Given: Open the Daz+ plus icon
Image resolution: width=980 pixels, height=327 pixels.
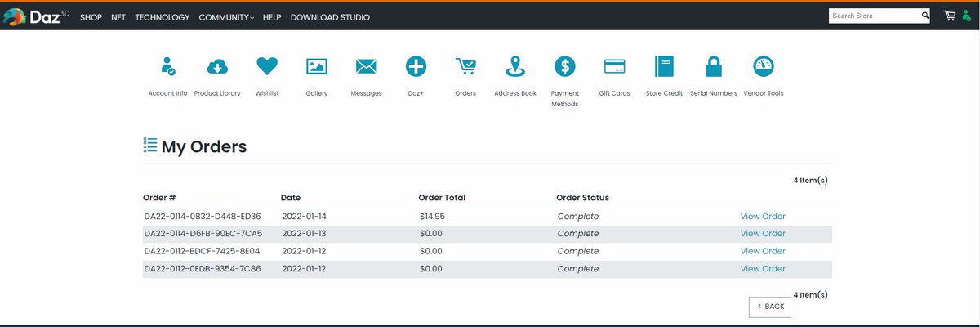Looking at the screenshot, I should pyautogui.click(x=416, y=66).
